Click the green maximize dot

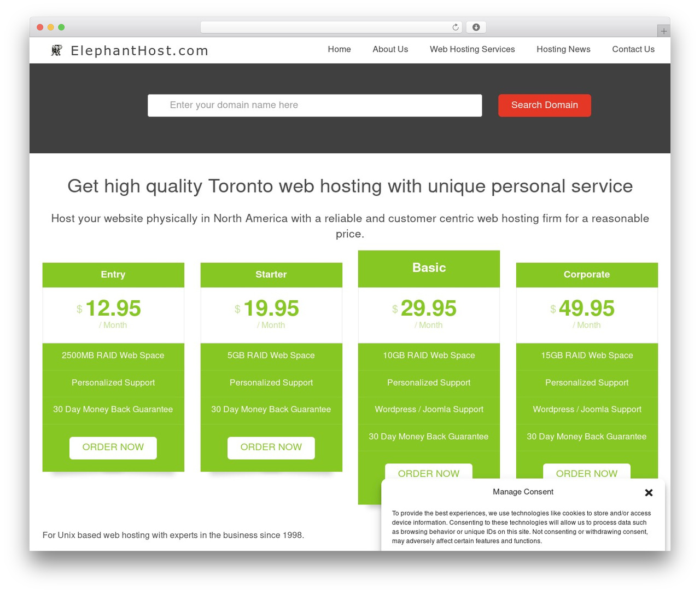pyautogui.click(x=61, y=27)
